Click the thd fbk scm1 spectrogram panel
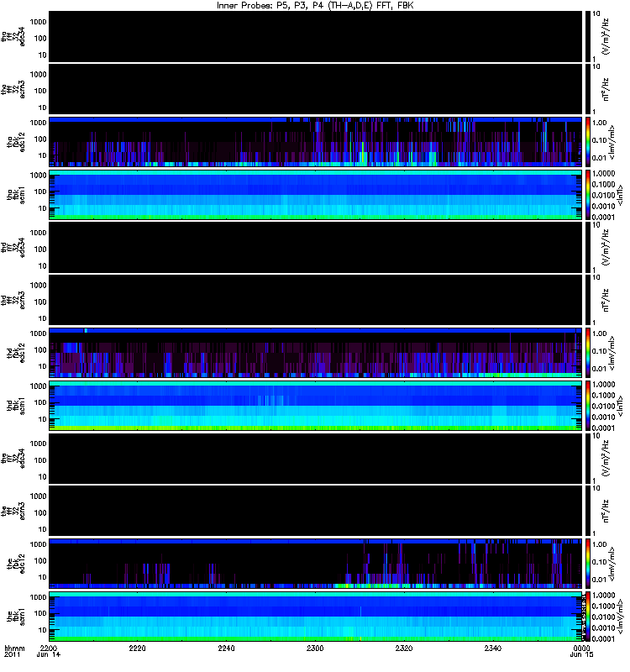Image resolution: width=630 pixels, height=672 pixels. [x=316, y=406]
